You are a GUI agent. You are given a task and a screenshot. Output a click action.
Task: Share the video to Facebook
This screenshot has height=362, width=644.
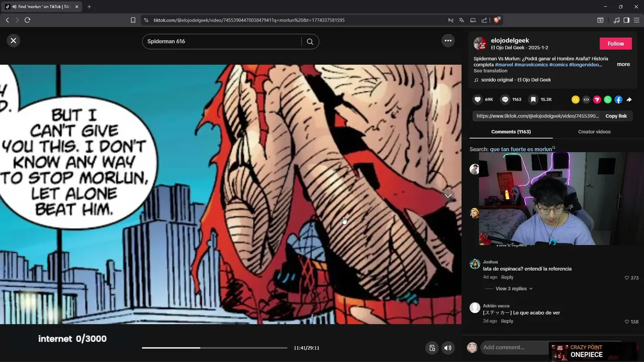(618, 100)
